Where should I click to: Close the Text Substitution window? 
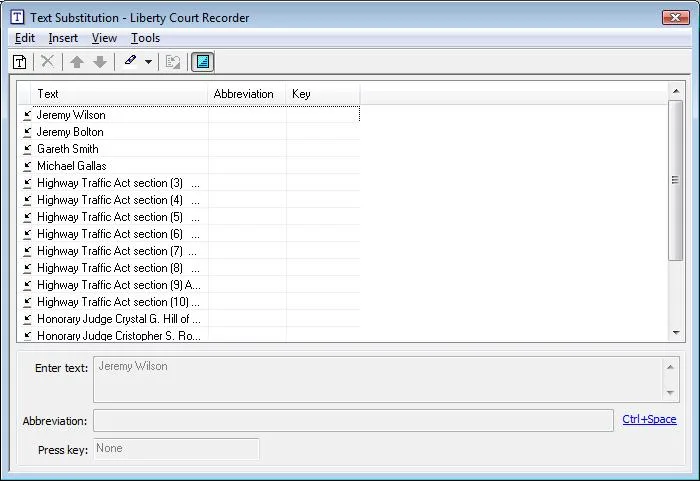[675, 17]
